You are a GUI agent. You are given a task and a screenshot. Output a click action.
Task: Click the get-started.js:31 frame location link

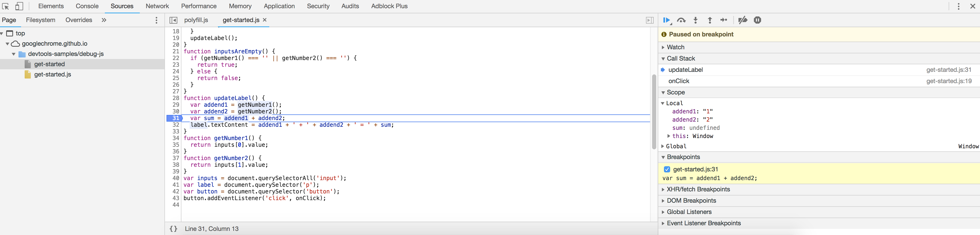click(949, 70)
